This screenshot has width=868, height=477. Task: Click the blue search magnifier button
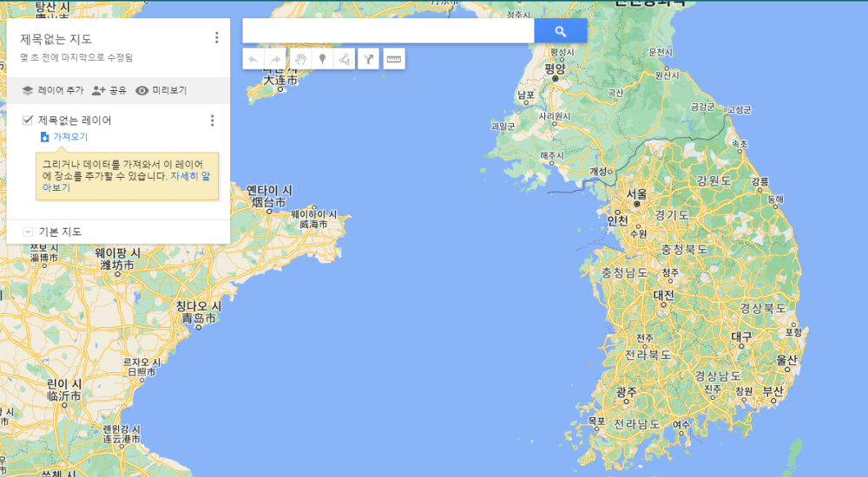tap(561, 31)
